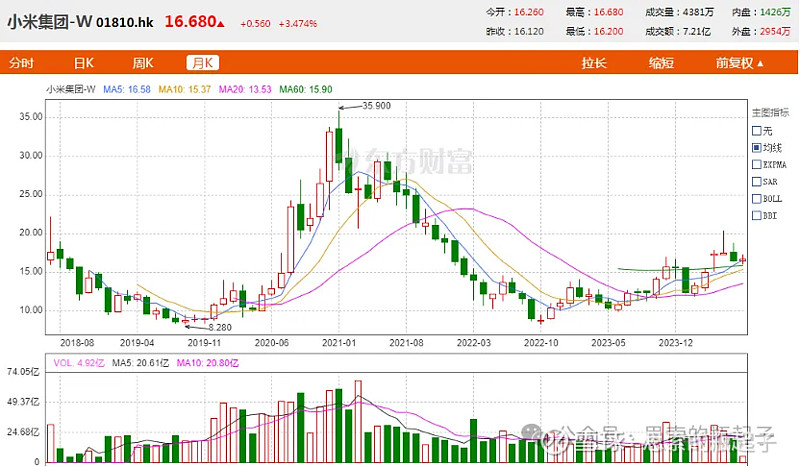
Task: Click the 35.900 peak price marker
Action: (376, 106)
